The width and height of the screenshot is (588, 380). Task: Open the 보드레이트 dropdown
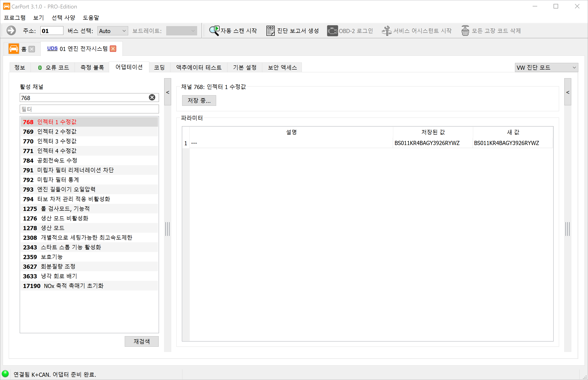pos(181,31)
